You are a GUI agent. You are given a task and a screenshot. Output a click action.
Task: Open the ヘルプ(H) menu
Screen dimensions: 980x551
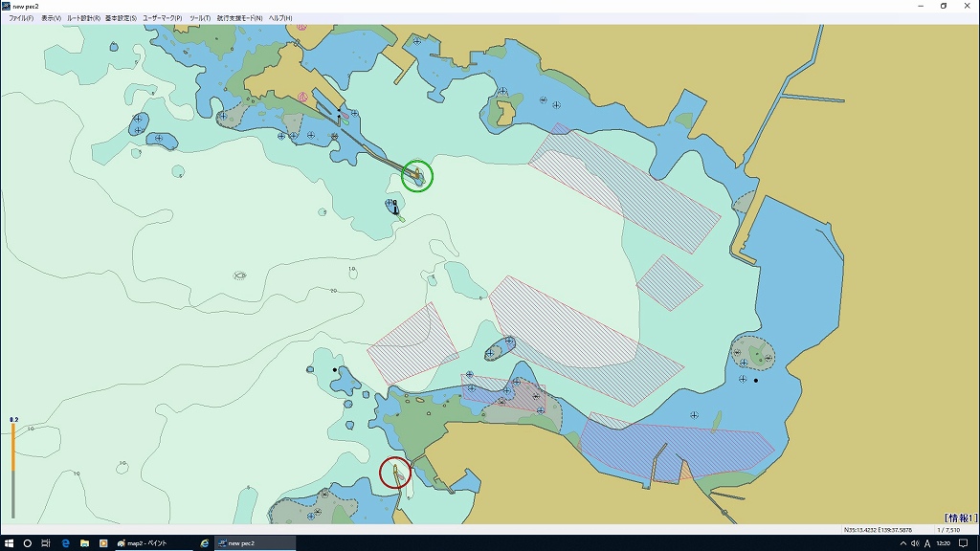pyautogui.click(x=280, y=18)
